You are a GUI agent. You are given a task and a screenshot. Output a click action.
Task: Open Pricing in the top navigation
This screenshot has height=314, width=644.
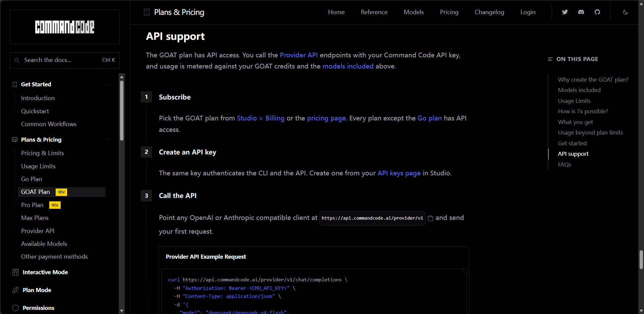[x=449, y=12]
